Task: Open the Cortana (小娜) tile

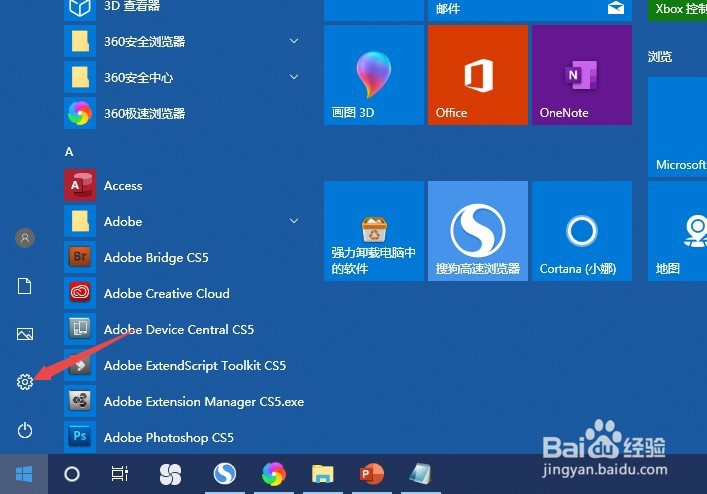Action: pos(582,231)
